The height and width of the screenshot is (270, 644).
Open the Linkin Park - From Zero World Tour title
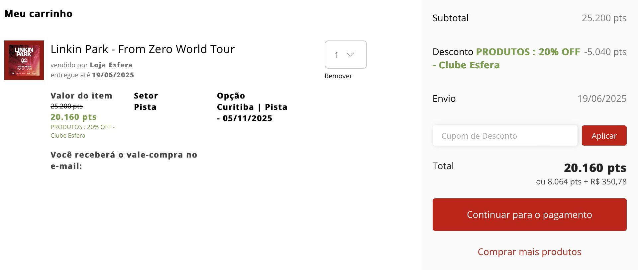coord(143,49)
